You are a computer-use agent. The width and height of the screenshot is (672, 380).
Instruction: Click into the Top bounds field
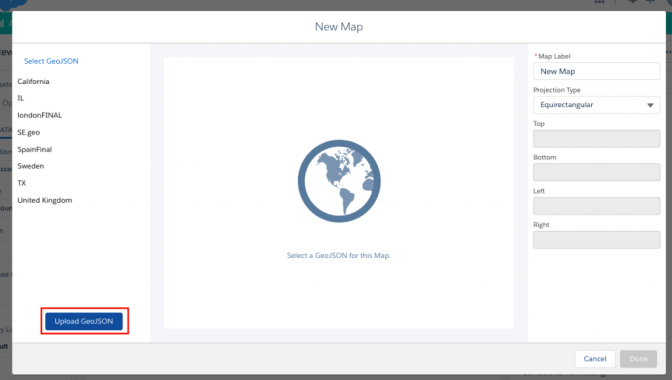tap(597, 139)
